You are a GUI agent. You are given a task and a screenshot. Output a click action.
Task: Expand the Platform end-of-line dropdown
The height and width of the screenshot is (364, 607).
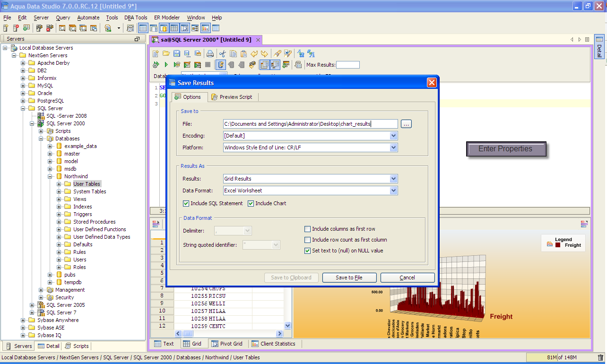coord(393,147)
